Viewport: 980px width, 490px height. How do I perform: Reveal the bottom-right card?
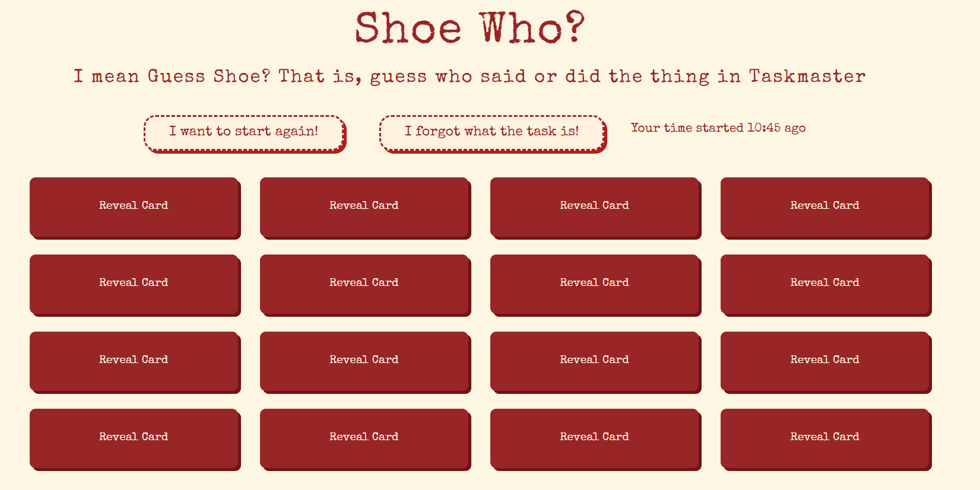(x=825, y=438)
